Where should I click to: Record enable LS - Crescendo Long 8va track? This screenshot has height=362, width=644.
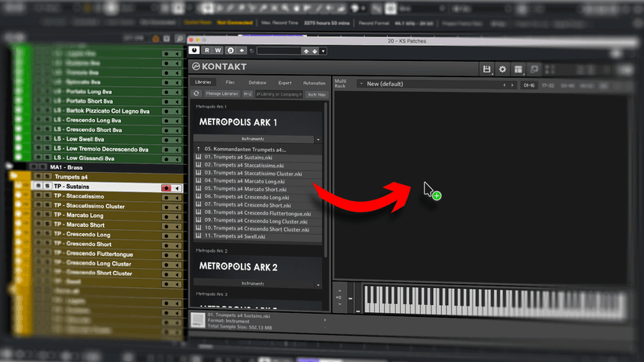pyautogui.click(x=166, y=121)
